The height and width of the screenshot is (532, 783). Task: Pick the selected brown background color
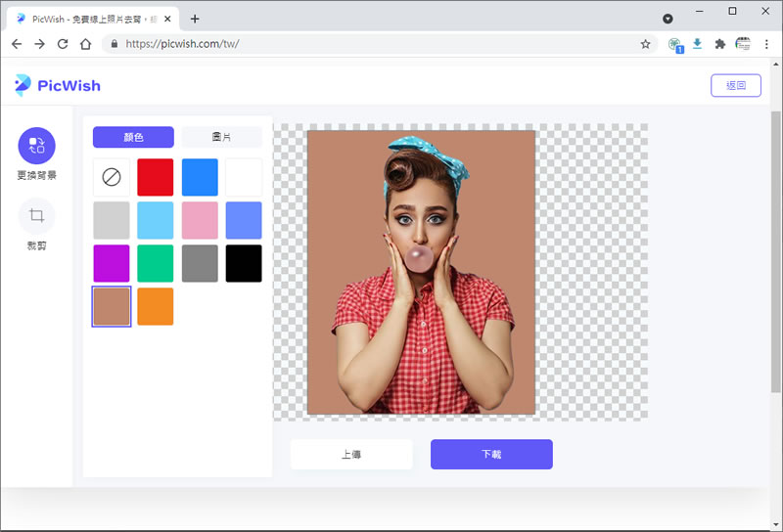[112, 306]
